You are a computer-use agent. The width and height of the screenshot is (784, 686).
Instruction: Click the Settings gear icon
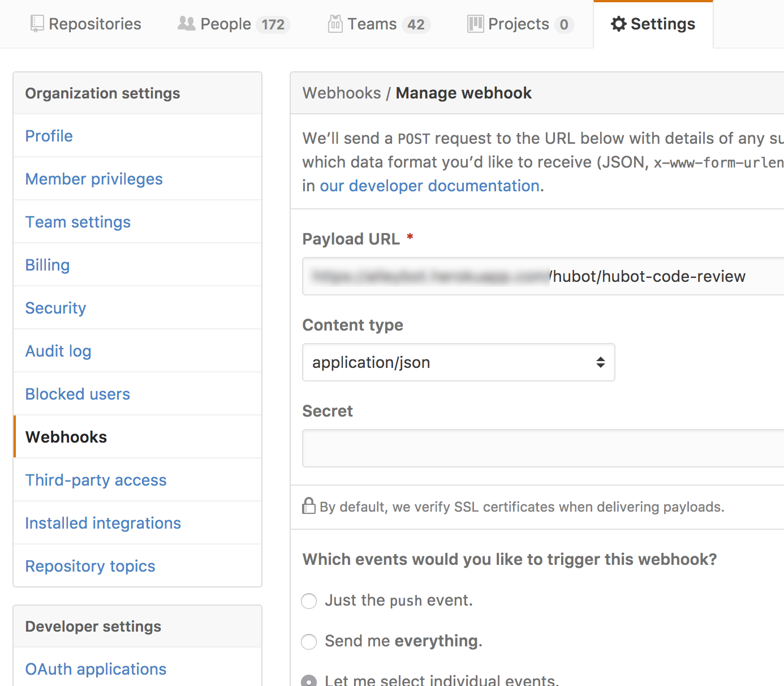(x=619, y=24)
